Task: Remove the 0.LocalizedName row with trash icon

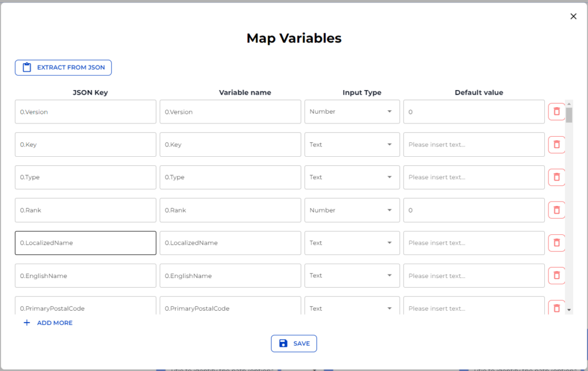Action: (556, 243)
